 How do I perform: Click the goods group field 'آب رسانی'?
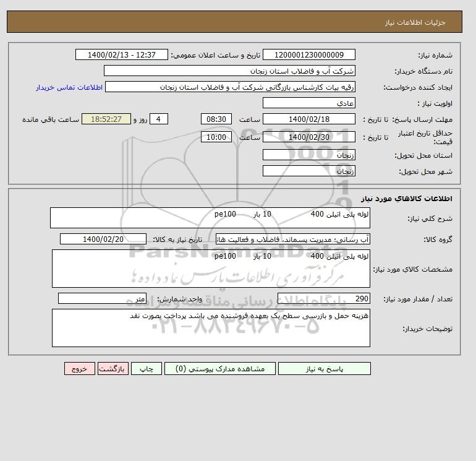click(x=292, y=239)
